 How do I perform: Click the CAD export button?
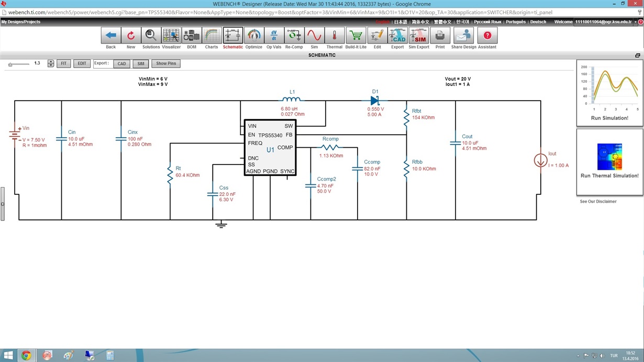click(x=121, y=63)
